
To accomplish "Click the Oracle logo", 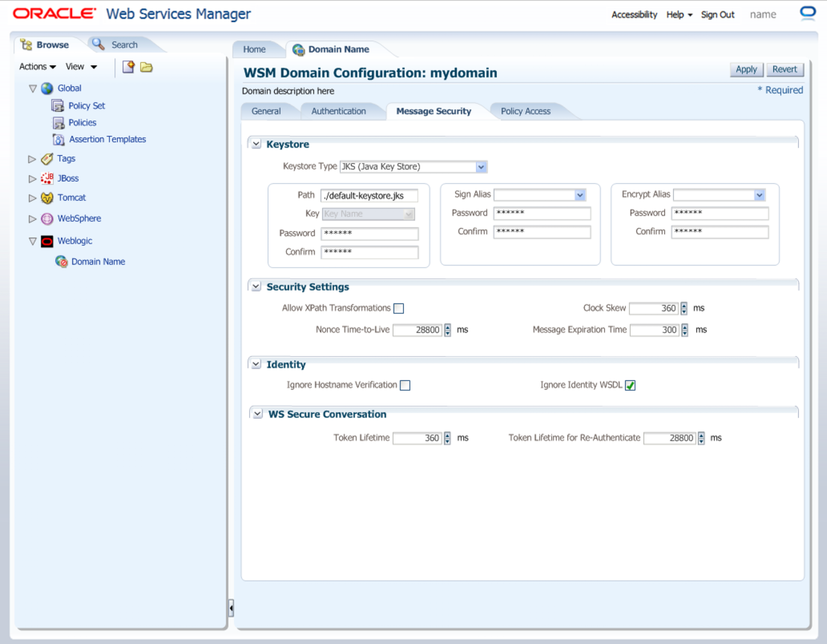I will (x=55, y=13).
